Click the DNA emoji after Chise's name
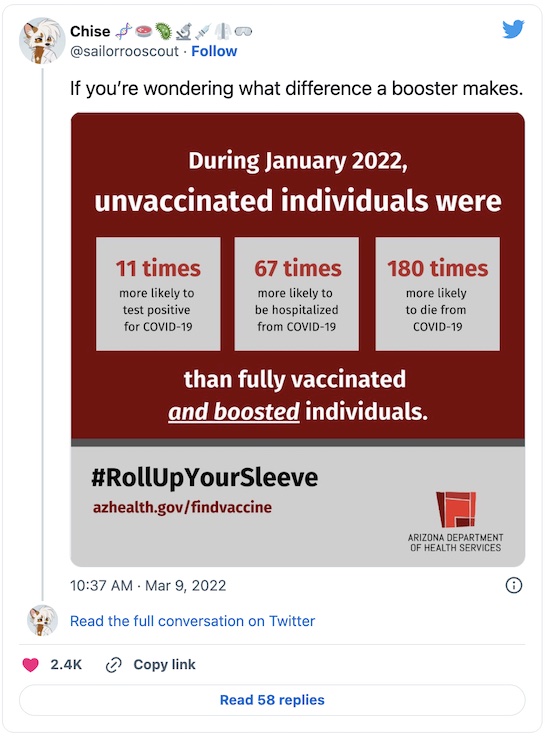 pyautogui.click(x=124, y=31)
